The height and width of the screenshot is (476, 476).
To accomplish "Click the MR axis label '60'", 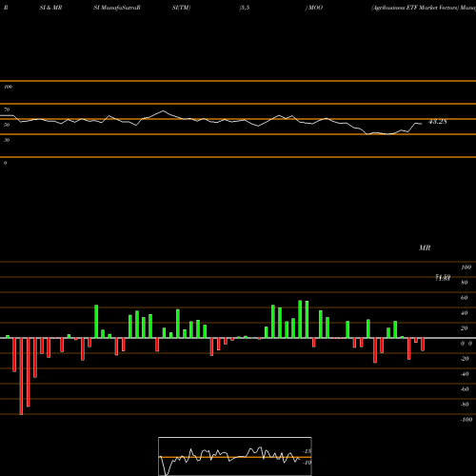I will [465, 298].
